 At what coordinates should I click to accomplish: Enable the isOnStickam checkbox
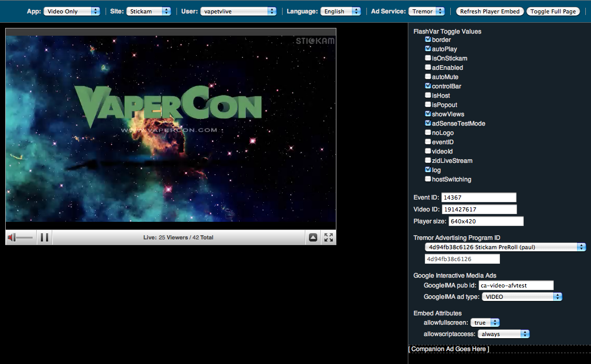(428, 58)
